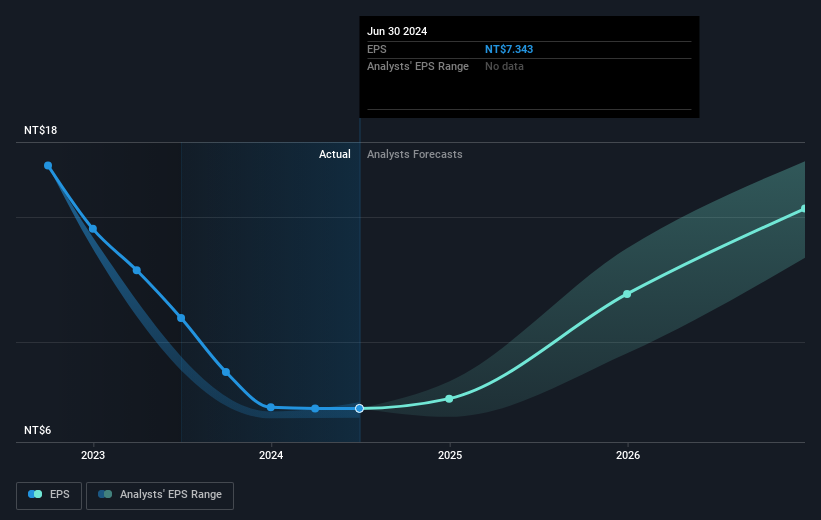Screen dimensions: 821x520
Task: Click the 'Analysts Forecasts' label
Action: point(415,154)
